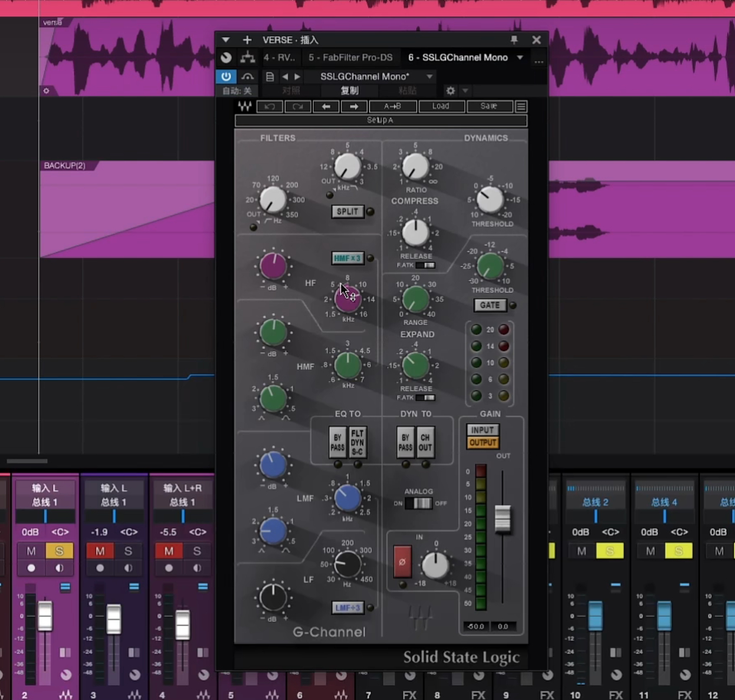Click the phase invert Ø button

pos(402,561)
